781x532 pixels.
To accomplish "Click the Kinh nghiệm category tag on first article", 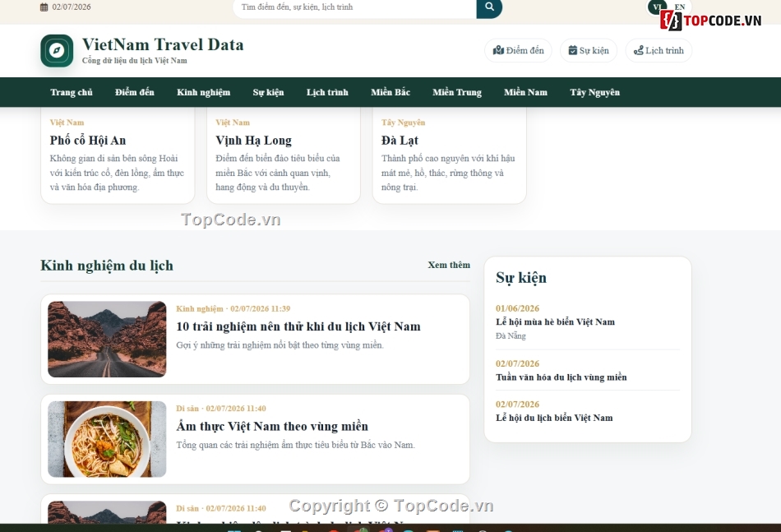I will click(200, 309).
